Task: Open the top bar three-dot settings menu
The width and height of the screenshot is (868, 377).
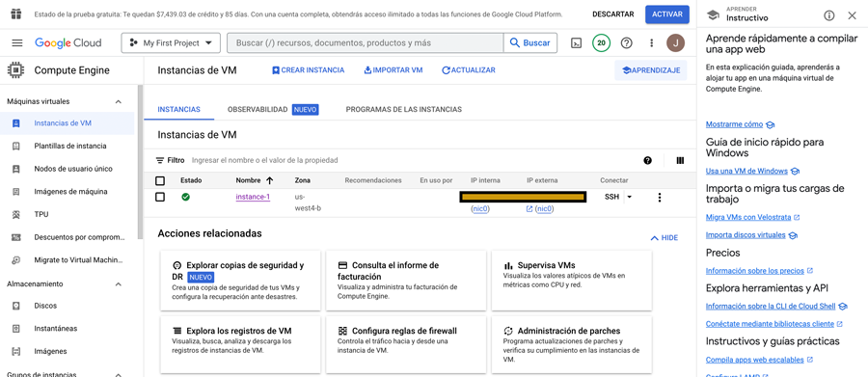Action: click(x=652, y=43)
